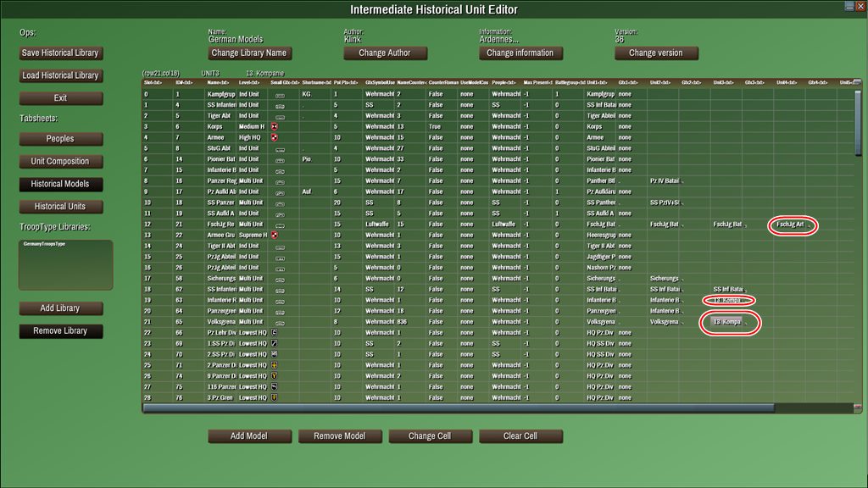Load a Historical Library

(x=60, y=75)
